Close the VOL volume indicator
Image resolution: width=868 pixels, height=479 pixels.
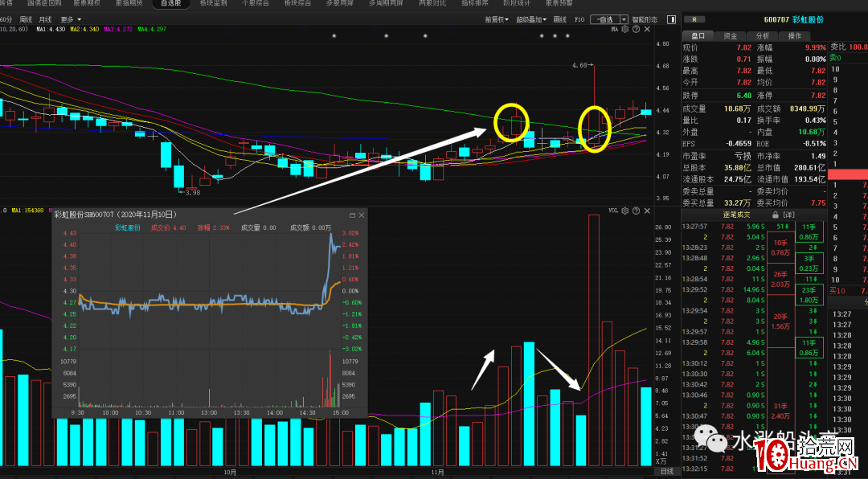click(646, 211)
